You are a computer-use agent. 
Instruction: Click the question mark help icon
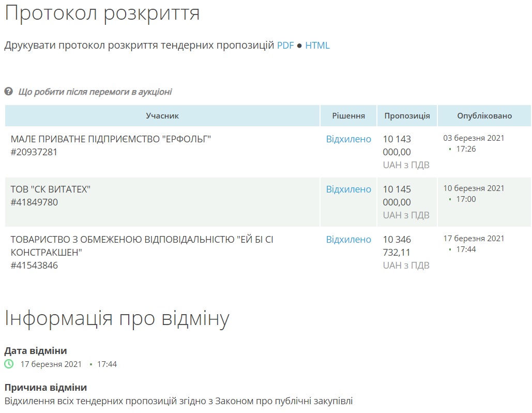[8, 92]
